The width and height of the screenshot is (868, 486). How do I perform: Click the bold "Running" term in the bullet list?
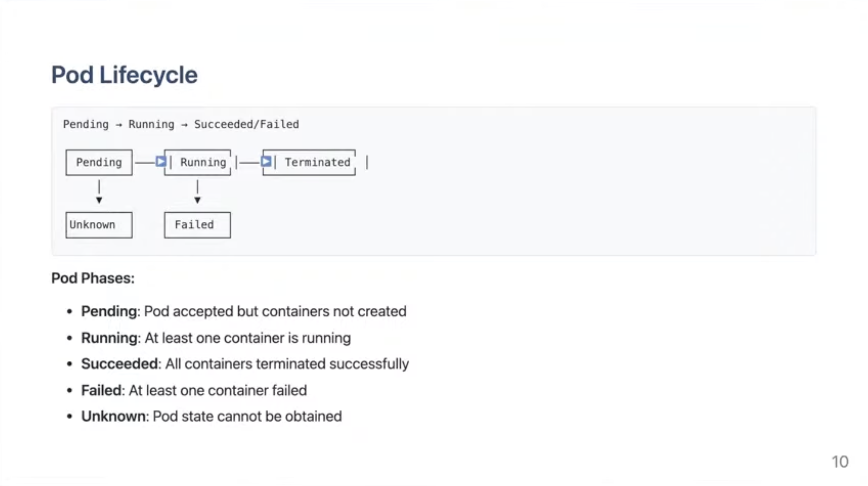point(109,338)
